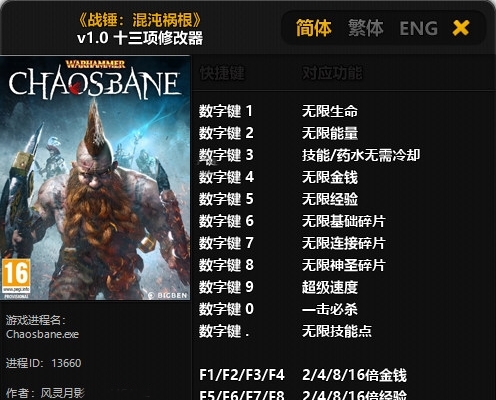Switch language to ENG
This screenshot has height=400, width=496.
click(419, 28)
